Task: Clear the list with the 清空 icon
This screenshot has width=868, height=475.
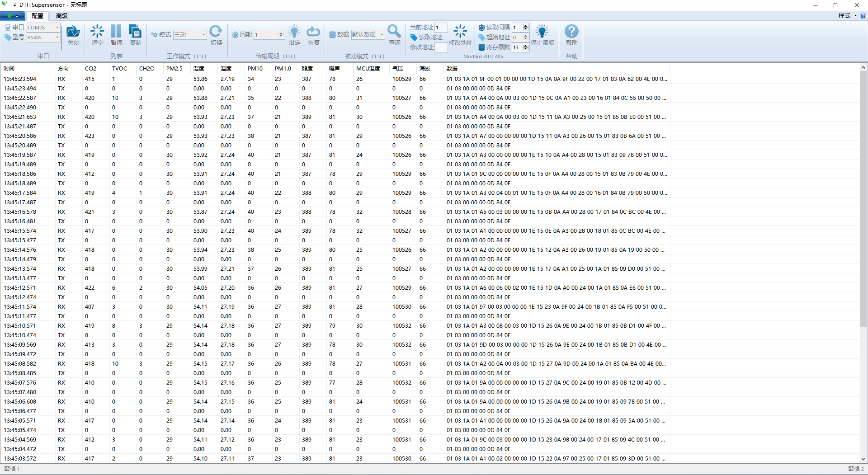Action: 97,35
